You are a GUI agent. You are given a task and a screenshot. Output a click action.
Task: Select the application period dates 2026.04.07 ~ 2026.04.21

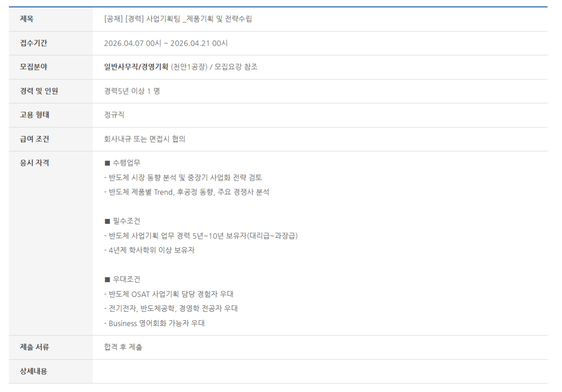click(x=166, y=43)
